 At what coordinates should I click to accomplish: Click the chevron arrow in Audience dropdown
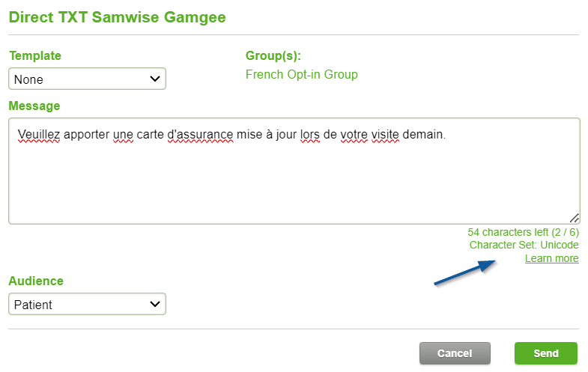coord(155,304)
